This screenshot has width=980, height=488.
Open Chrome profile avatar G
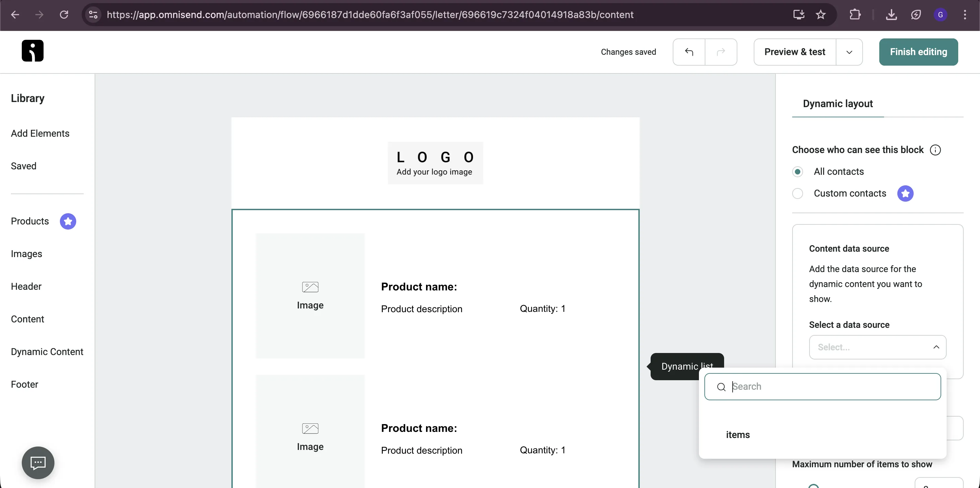click(x=941, y=14)
